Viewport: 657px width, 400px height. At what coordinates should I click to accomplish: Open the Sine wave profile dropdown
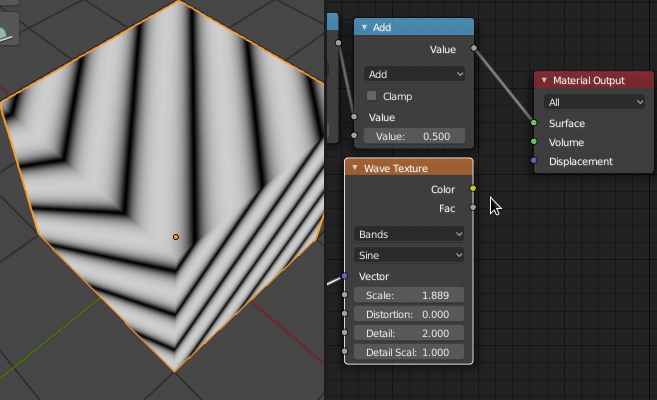409,255
